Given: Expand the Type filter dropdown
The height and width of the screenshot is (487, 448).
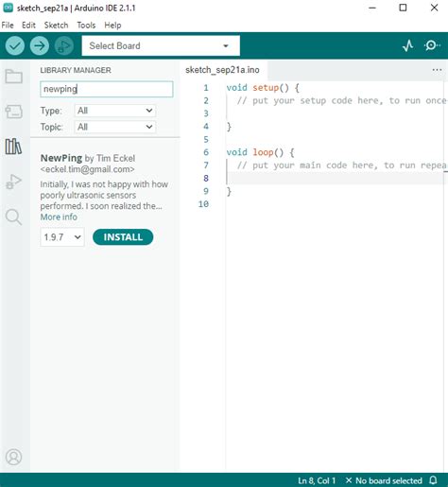Looking at the screenshot, I should coord(115,111).
